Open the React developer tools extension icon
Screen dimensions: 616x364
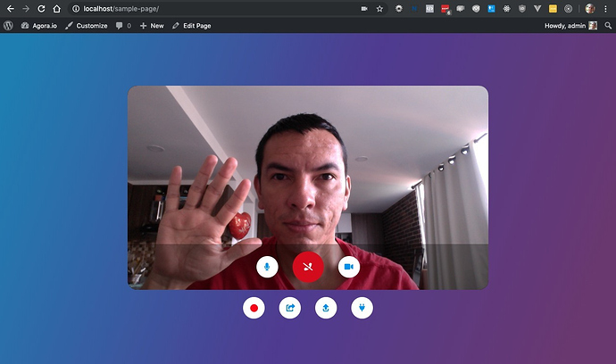[x=507, y=9]
